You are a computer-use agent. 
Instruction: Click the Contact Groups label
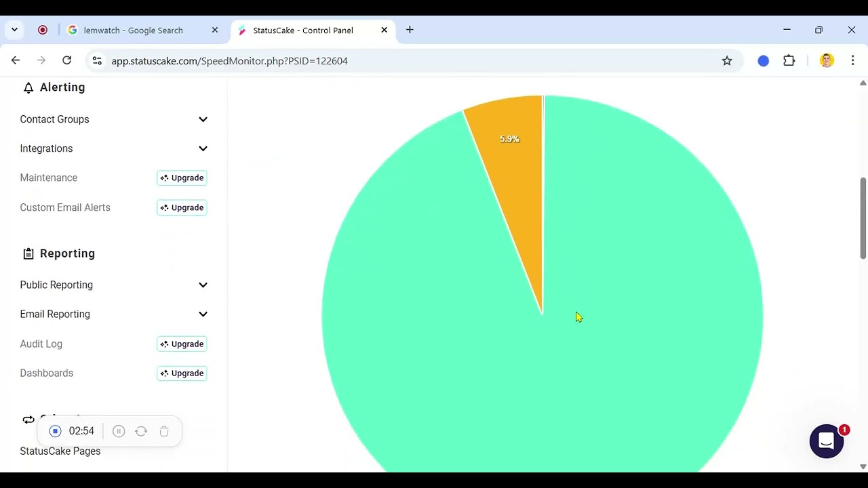(x=54, y=119)
